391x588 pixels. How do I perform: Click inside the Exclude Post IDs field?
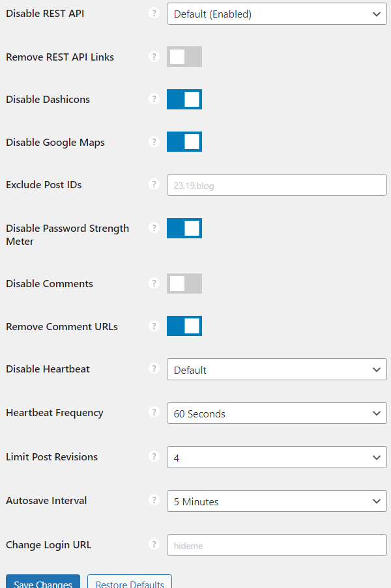tap(276, 184)
